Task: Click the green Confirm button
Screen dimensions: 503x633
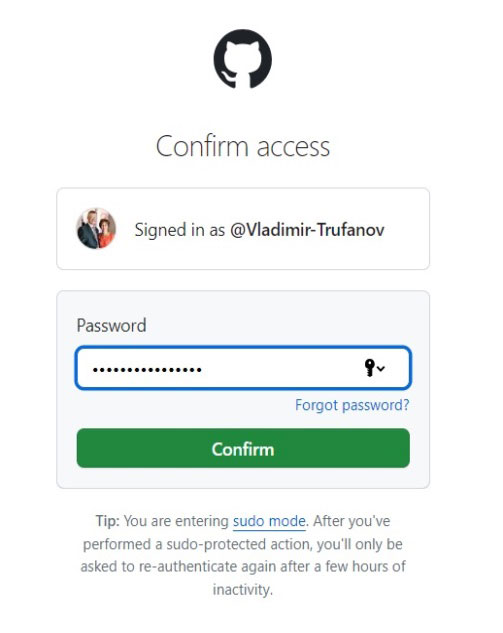Action: (243, 448)
